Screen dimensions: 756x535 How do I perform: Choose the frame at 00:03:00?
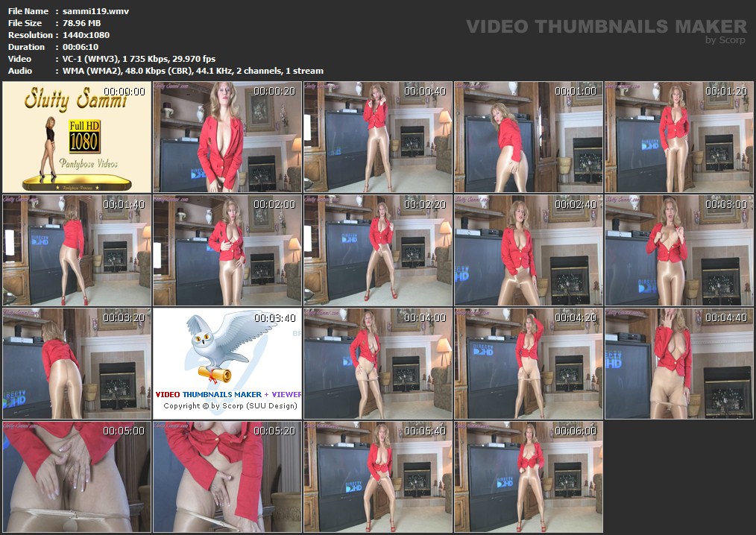click(679, 250)
